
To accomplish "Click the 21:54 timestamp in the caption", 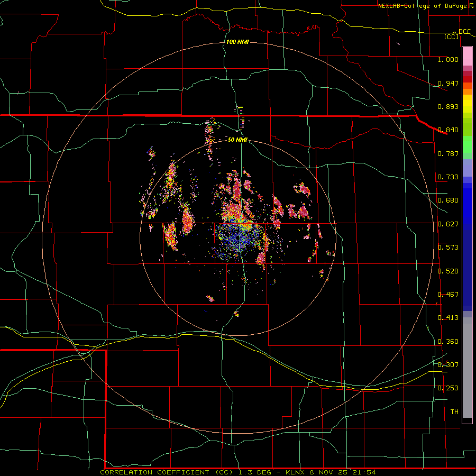I will point(364,472).
